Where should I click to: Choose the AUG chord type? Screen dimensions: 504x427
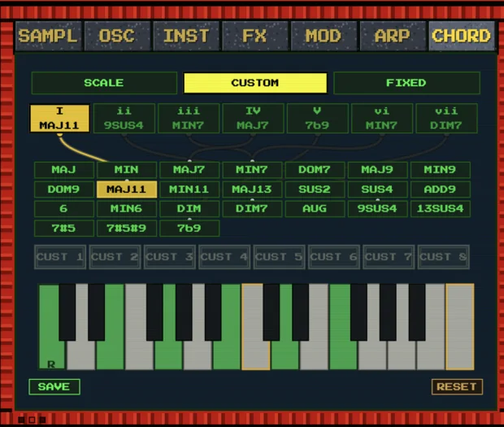(315, 209)
